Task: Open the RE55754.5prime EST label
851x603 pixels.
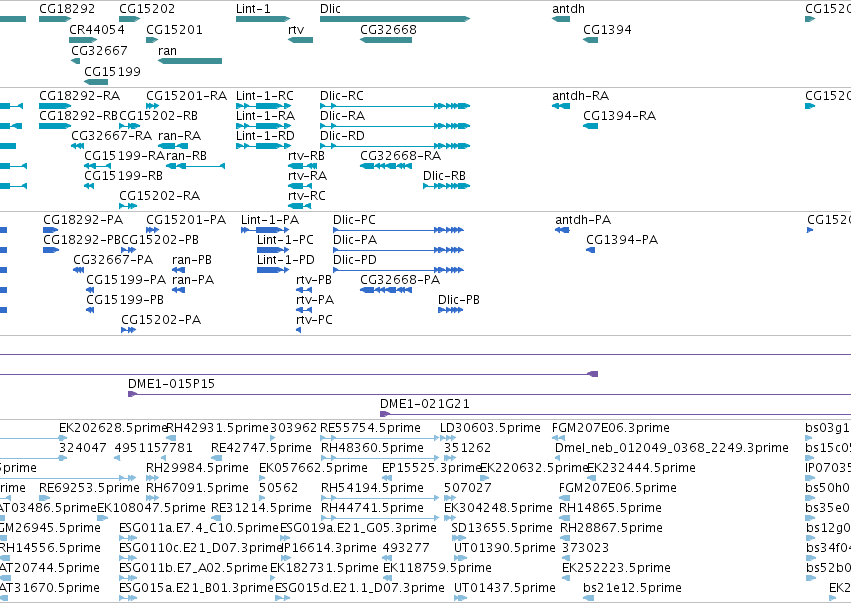Action: click(x=370, y=428)
